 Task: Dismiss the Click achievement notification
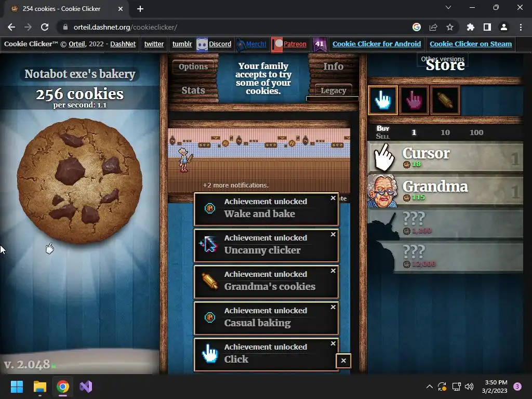pos(333,344)
